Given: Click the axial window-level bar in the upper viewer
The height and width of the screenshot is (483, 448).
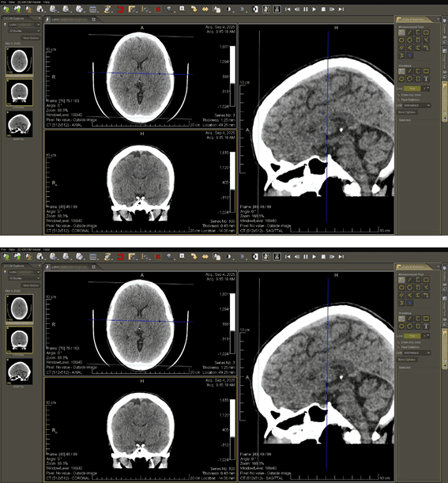Looking at the screenshot, I should coord(232,76).
